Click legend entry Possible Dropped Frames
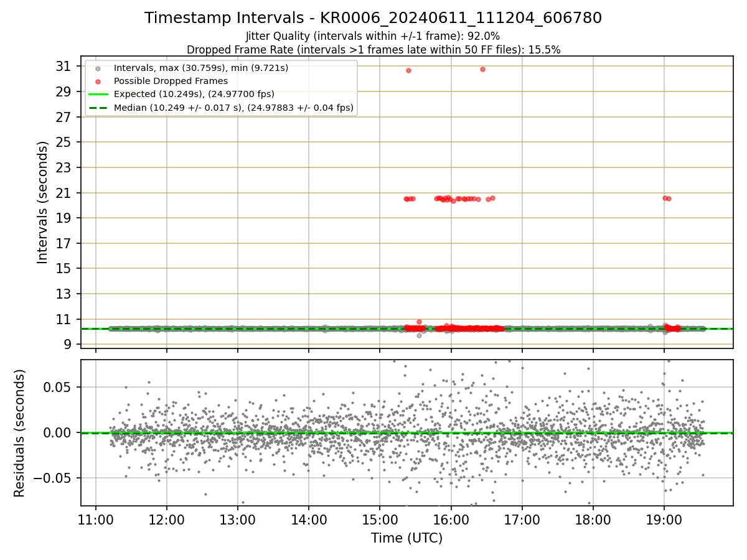747x560 pixels. coord(171,81)
